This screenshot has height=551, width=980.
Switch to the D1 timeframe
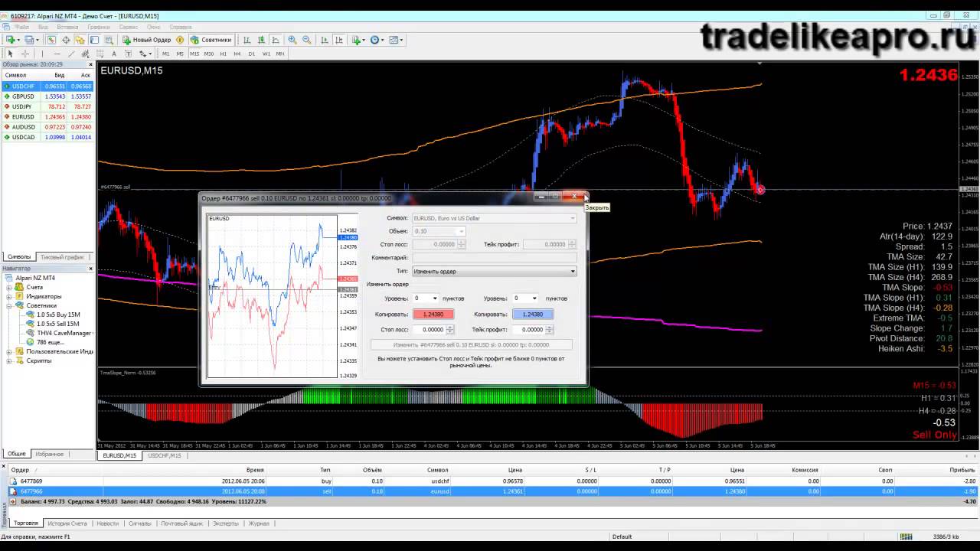coord(252,54)
